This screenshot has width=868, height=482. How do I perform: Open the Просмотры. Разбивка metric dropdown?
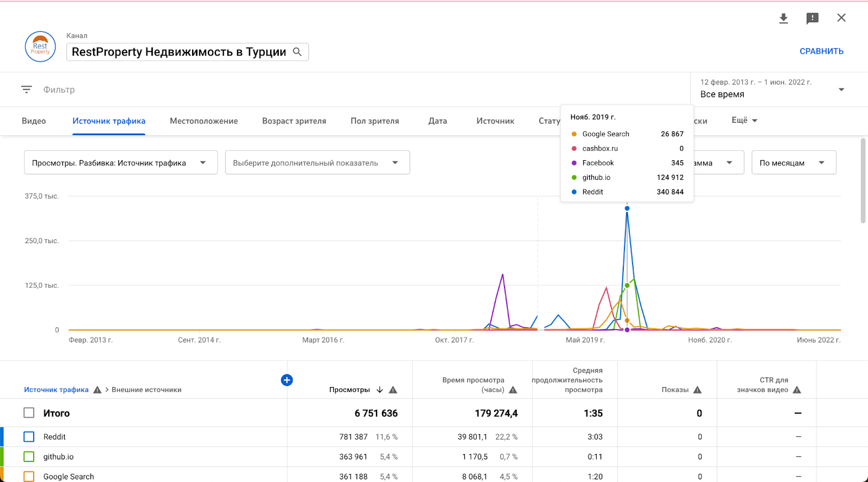coord(121,162)
